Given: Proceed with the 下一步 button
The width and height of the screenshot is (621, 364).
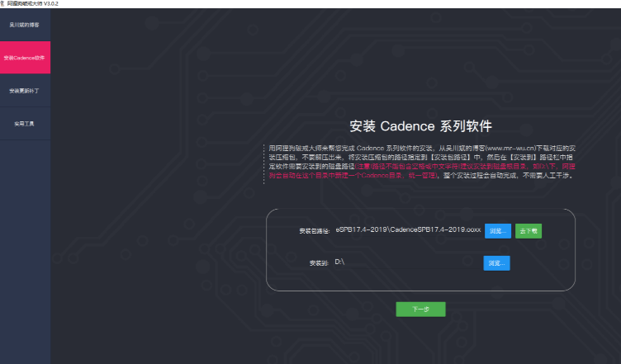Looking at the screenshot, I should click(420, 310).
